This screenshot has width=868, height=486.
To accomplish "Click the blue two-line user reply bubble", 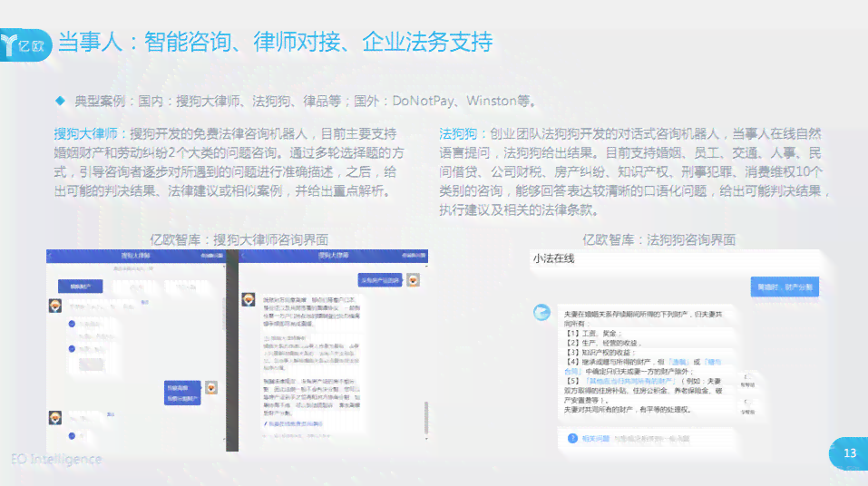I will (182, 393).
